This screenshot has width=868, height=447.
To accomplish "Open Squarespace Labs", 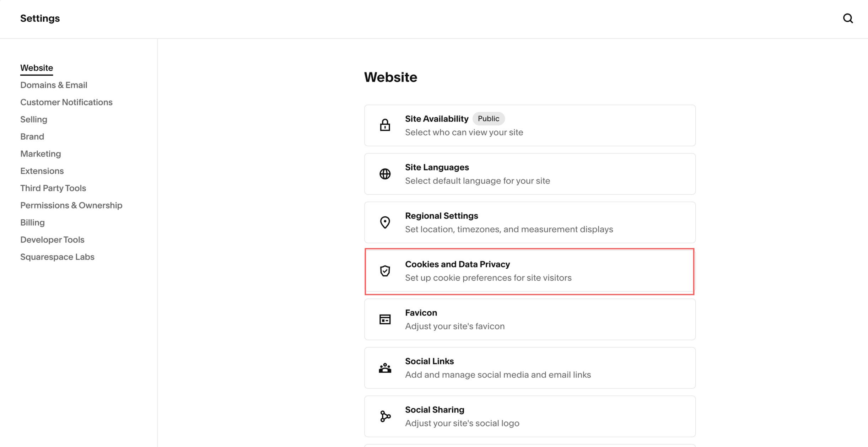I will (x=57, y=257).
